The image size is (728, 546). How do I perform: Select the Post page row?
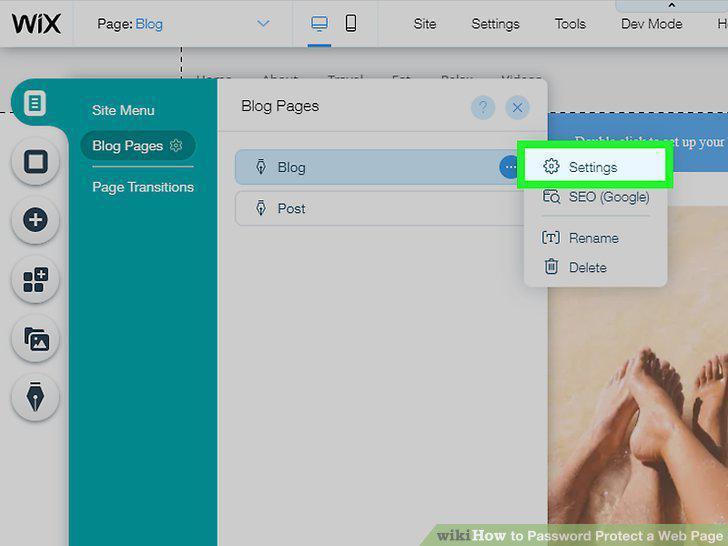tap(380, 208)
